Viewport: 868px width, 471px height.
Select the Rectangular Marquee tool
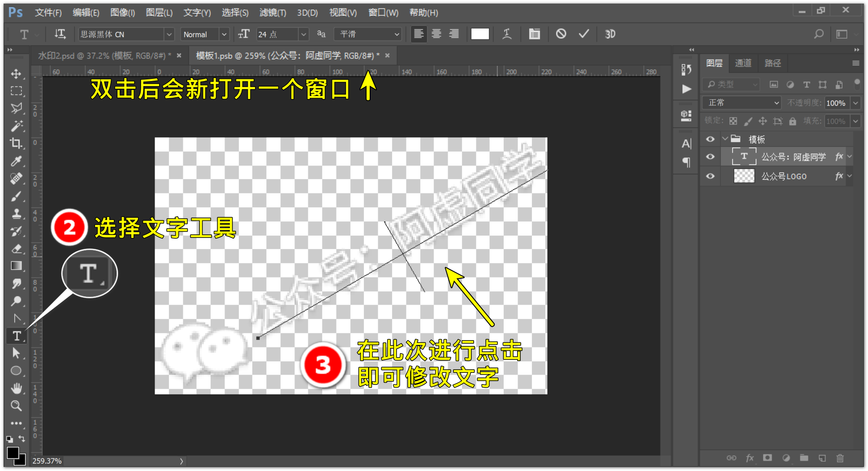click(17, 91)
